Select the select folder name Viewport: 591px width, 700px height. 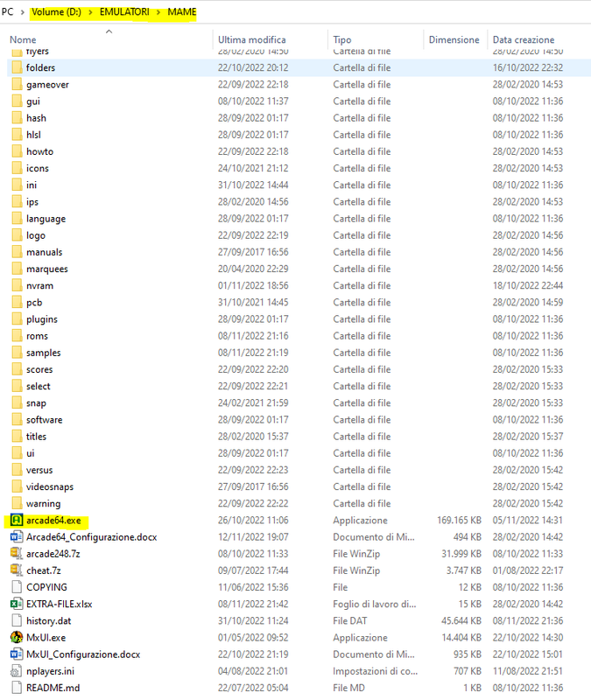tap(39, 386)
